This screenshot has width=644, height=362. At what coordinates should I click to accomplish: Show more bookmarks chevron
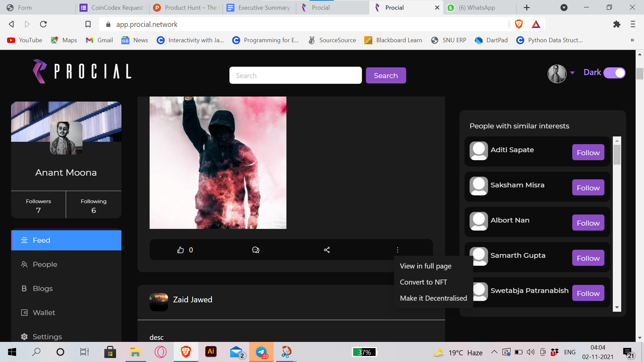pos(632,40)
